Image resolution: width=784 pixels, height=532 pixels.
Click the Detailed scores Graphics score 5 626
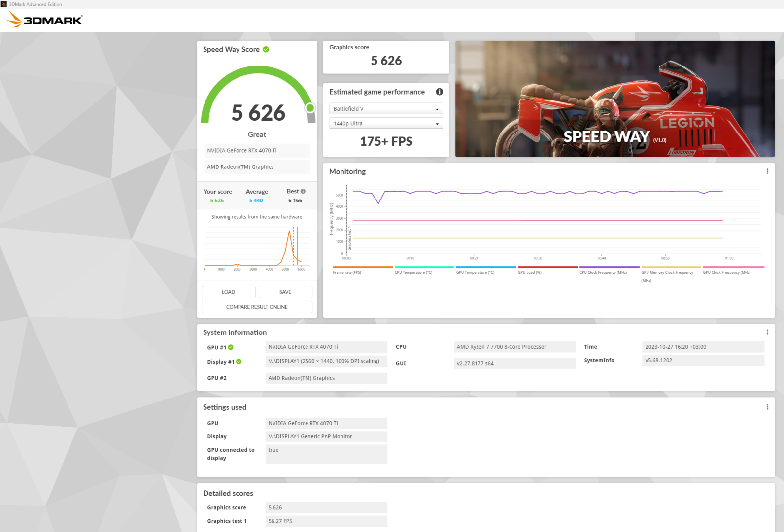click(x=326, y=507)
